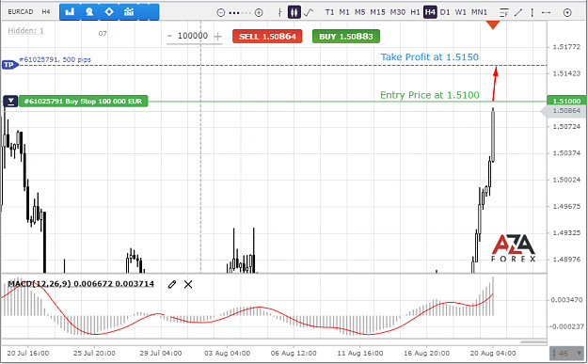Adjust the zoom level dots slider

coord(240,13)
